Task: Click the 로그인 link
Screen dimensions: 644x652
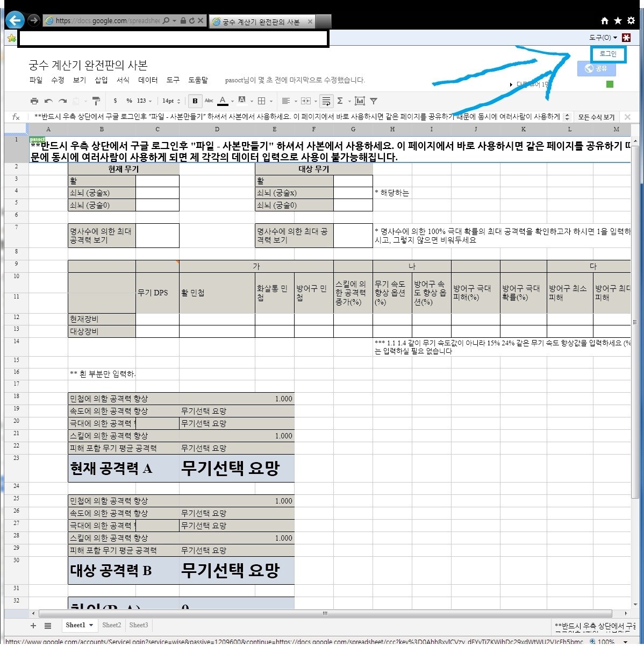Action: tap(608, 54)
